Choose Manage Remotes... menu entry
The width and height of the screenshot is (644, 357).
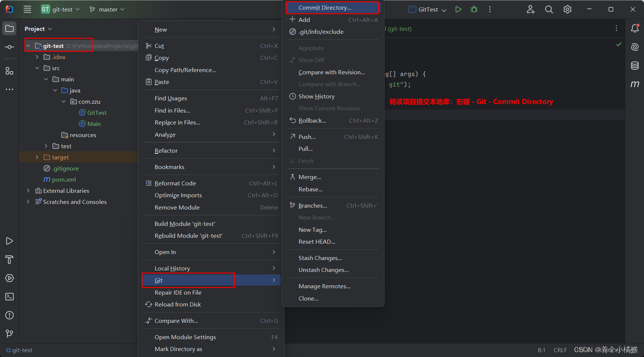(333, 286)
